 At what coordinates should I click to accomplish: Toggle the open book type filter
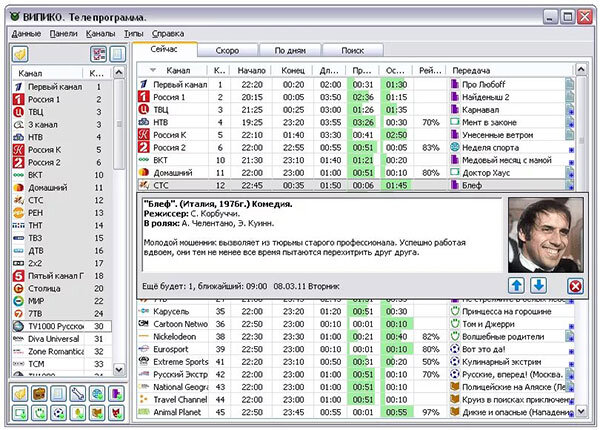click(97, 413)
